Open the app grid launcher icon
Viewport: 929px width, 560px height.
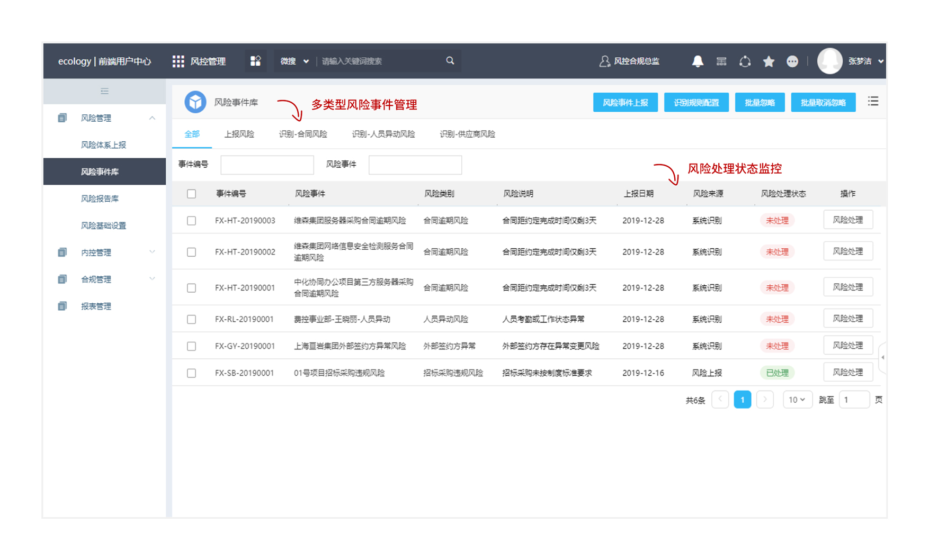[178, 61]
